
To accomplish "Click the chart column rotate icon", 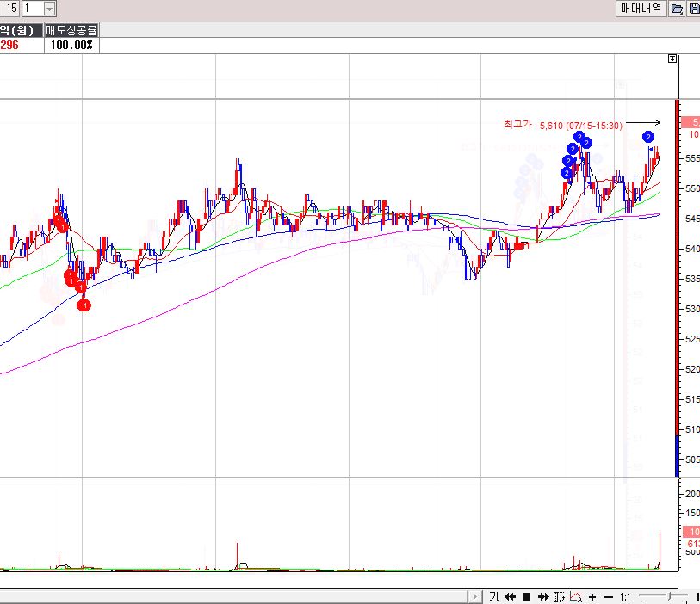I will click(x=559, y=596).
